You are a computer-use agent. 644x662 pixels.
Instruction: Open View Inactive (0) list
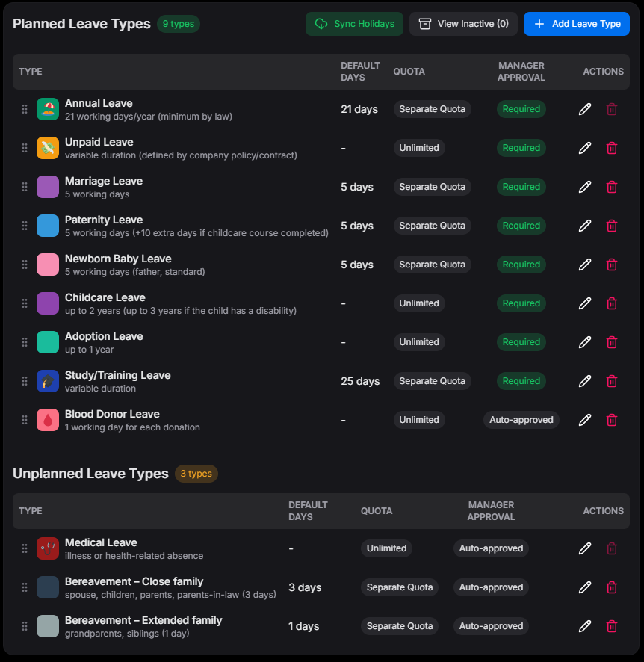click(463, 24)
